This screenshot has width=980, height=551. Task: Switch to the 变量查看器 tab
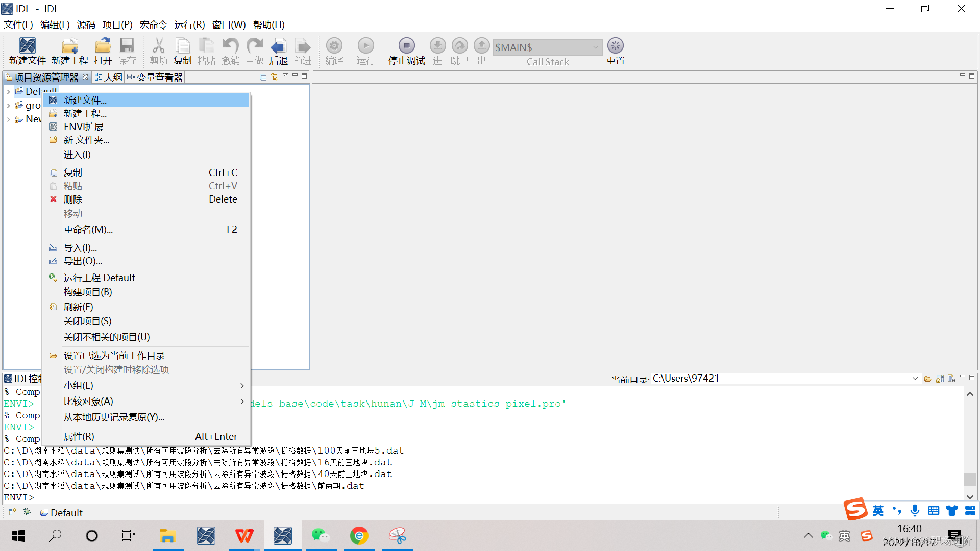[x=159, y=77]
